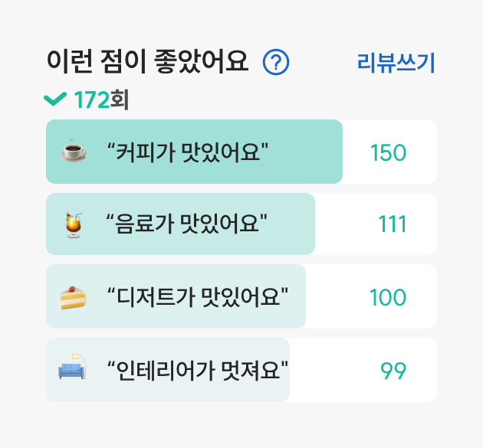Click the 150 count number
Image resolution: width=483 pixels, height=448 pixels.
coord(388,152)
